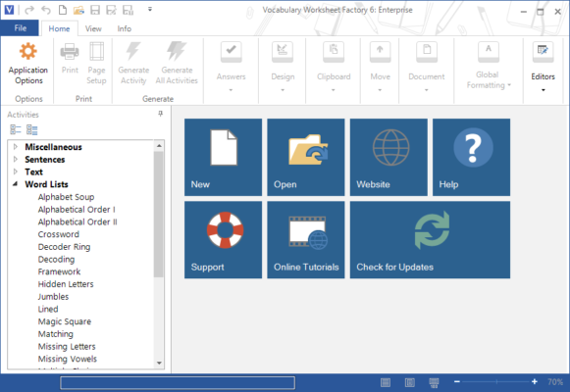Click the app logo in title bar
This screenshot has width=570, height=392.
click(9, 10)
